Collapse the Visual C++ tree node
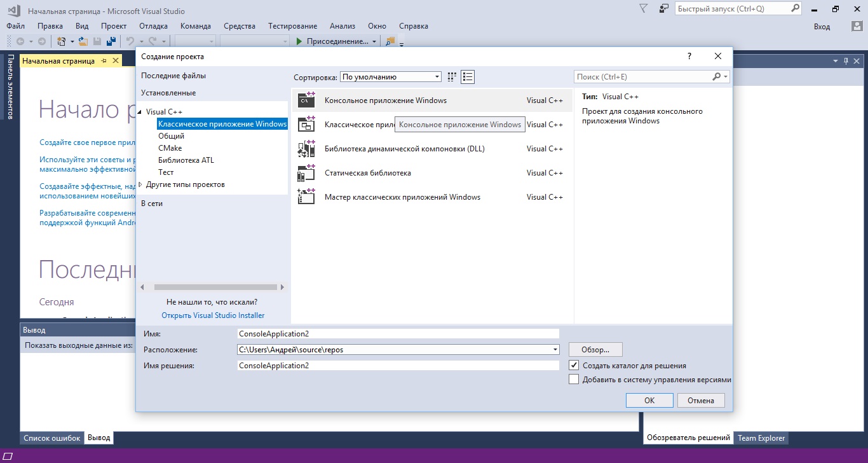 (140, 112)
